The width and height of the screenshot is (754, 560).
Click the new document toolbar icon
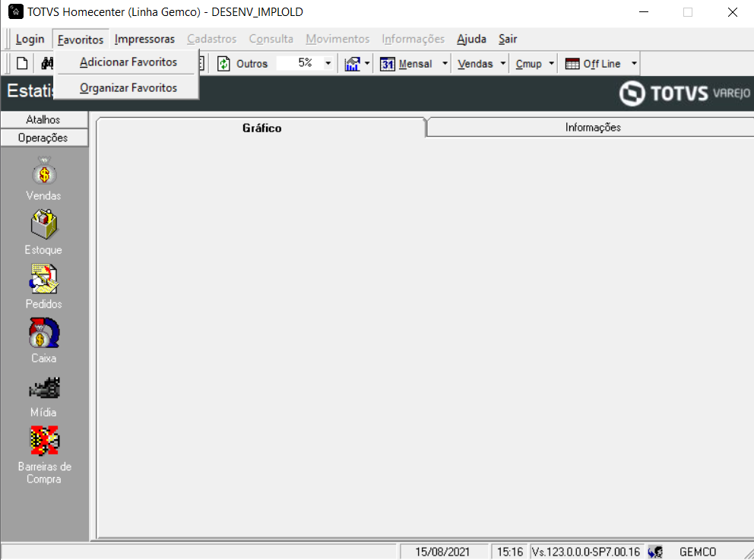[22, 64]
